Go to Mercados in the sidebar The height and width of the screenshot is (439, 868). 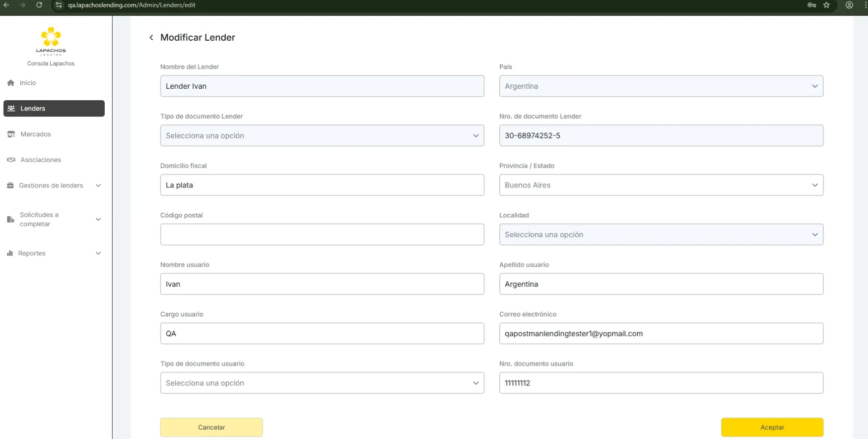pos(36,134)
